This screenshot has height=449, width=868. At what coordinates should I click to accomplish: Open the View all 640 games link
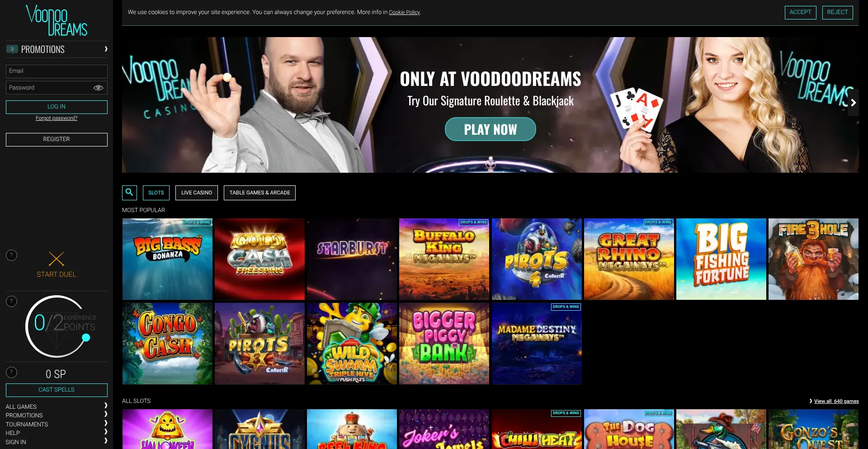836,401
